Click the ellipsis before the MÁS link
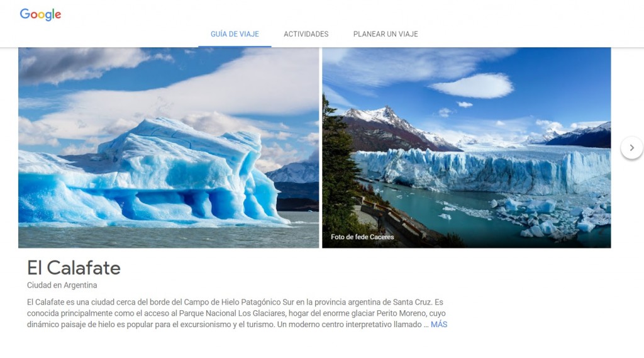This screenshot has width=644, height=358. 426,325
